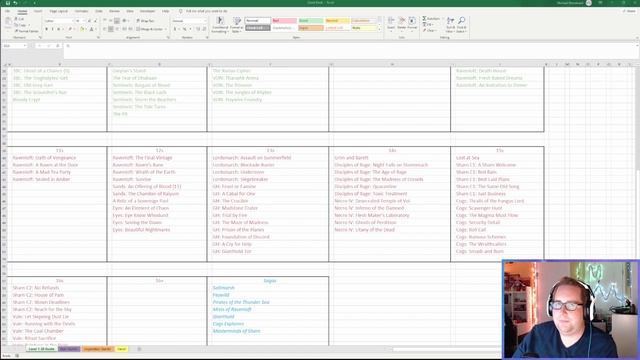Open the File menu tab

point(8,11)
